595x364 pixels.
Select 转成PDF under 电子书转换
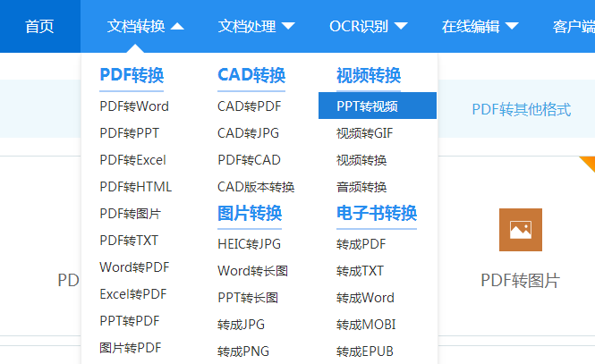click(361, 244)
